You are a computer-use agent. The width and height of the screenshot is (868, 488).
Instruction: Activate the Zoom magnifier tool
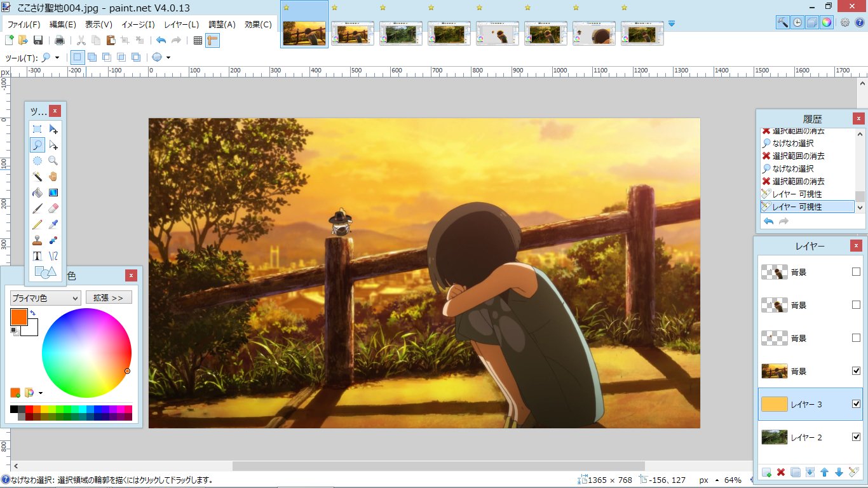[x=53, y=161]
